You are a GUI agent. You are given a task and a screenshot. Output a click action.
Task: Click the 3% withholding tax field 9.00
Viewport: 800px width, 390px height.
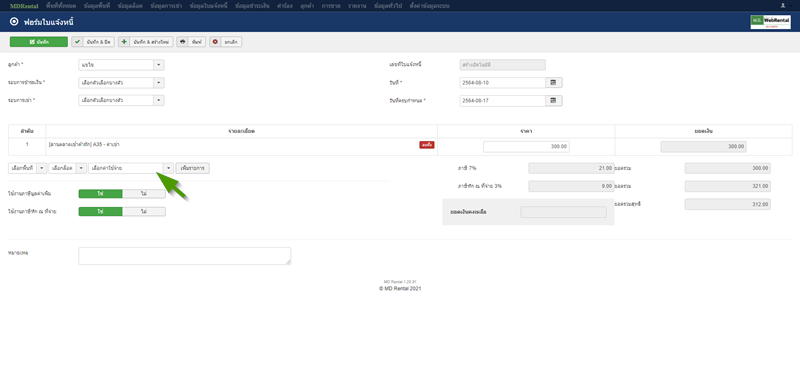571,186
